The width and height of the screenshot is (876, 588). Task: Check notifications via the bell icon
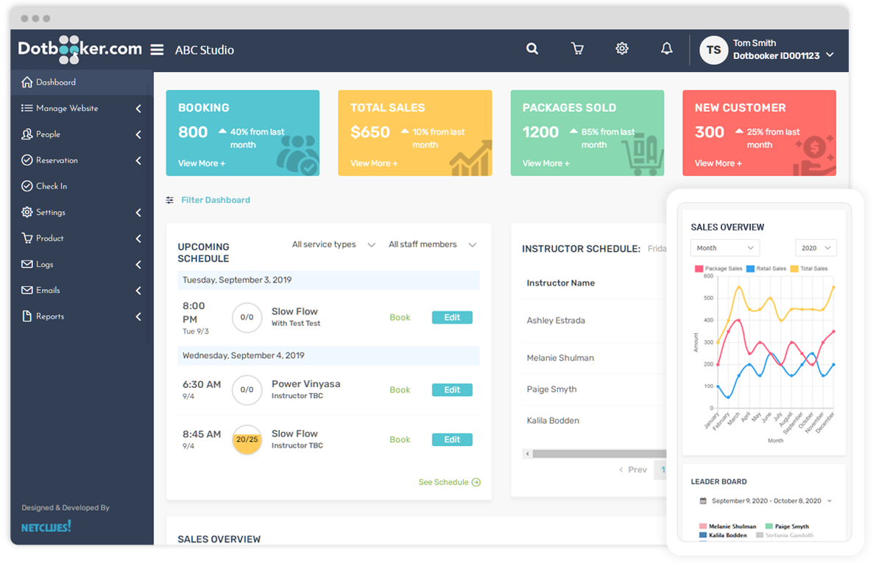667,48
